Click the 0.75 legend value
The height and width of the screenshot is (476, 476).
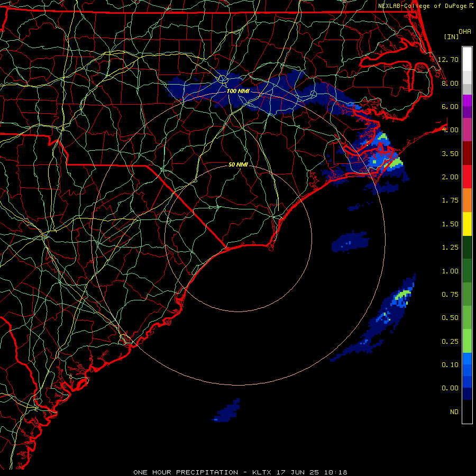click(x=450, y=295)
